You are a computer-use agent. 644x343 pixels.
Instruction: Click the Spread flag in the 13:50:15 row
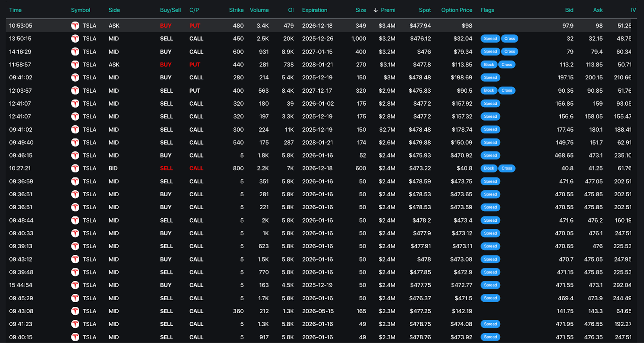490,39
